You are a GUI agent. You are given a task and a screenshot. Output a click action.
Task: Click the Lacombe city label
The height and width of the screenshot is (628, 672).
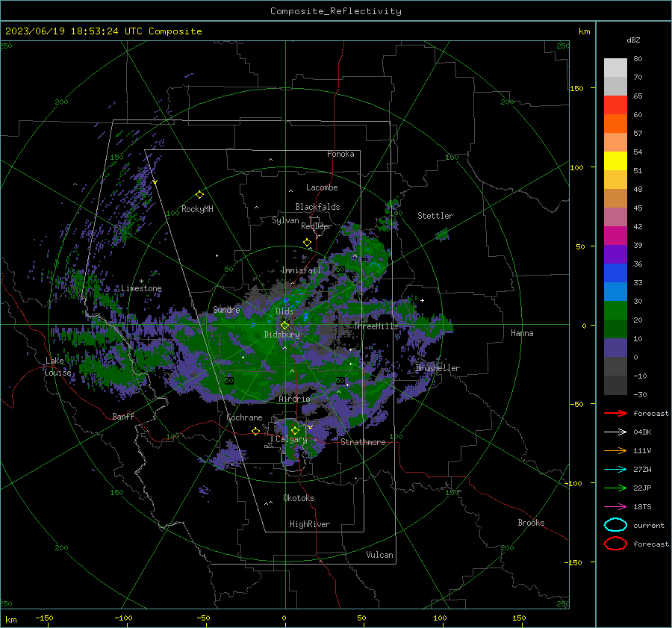tap(322, 187)
